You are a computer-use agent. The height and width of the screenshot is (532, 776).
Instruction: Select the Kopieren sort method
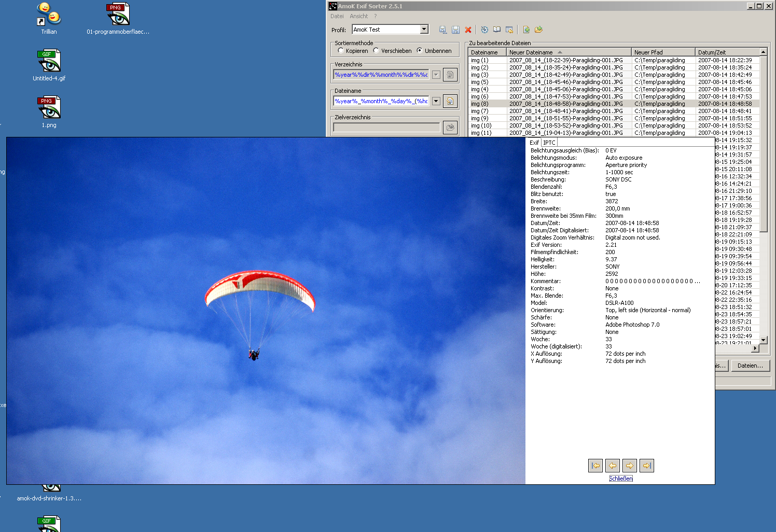coord(341,51)
